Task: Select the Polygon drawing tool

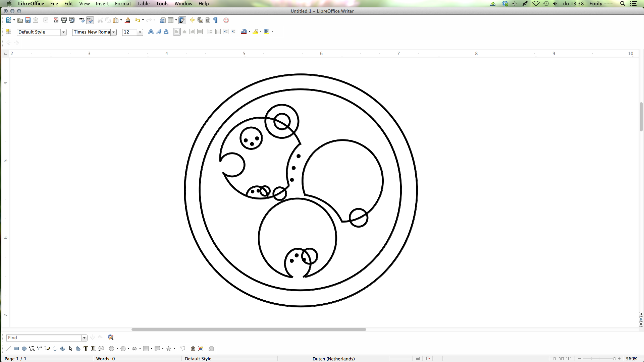Action: click(32, 349)
